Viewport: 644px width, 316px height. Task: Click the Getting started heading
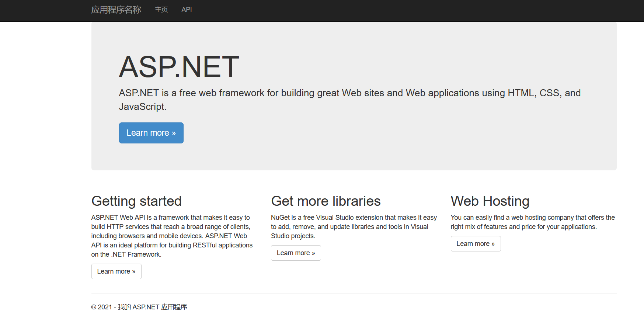click(x=136, y=201)
